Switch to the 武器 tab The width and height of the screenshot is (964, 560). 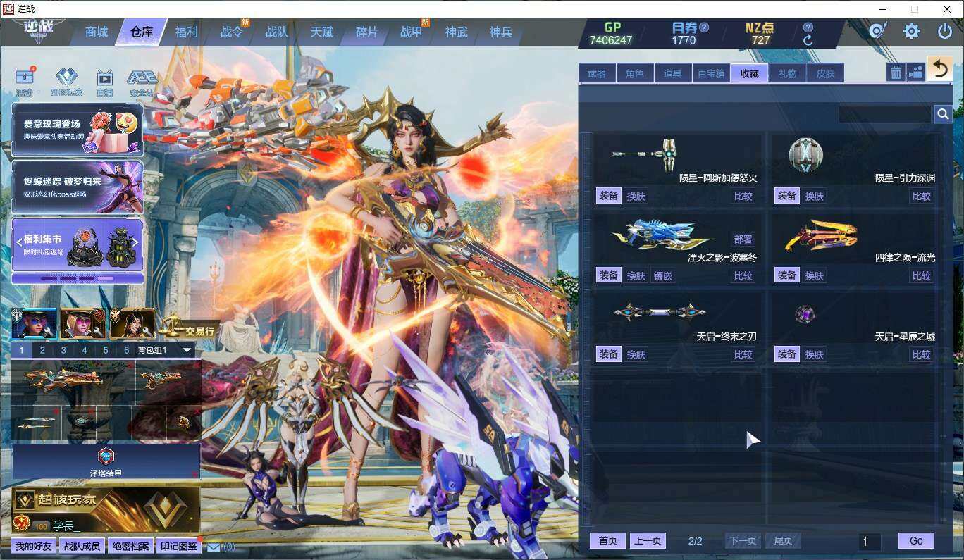(597, 73)
